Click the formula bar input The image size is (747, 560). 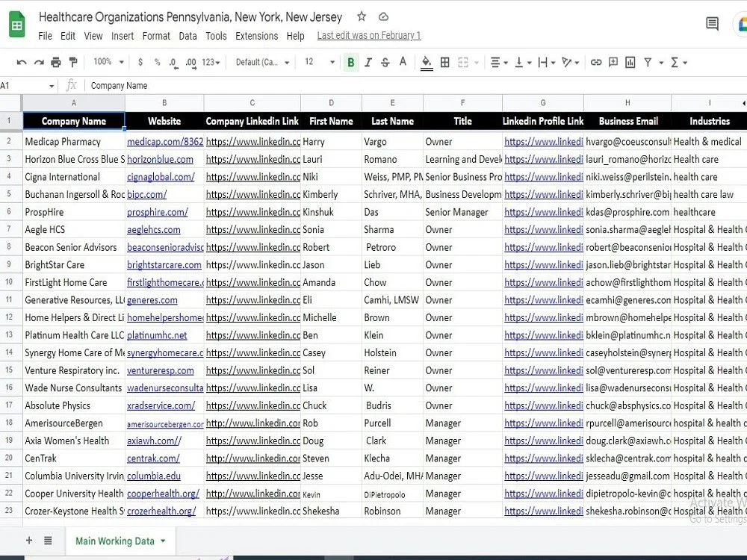pos(415,86)
